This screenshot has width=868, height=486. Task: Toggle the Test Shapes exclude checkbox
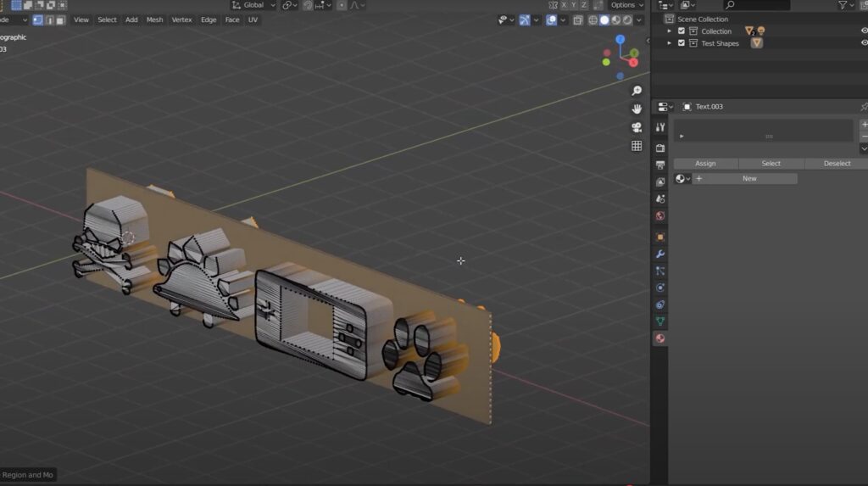pos(682,43)
